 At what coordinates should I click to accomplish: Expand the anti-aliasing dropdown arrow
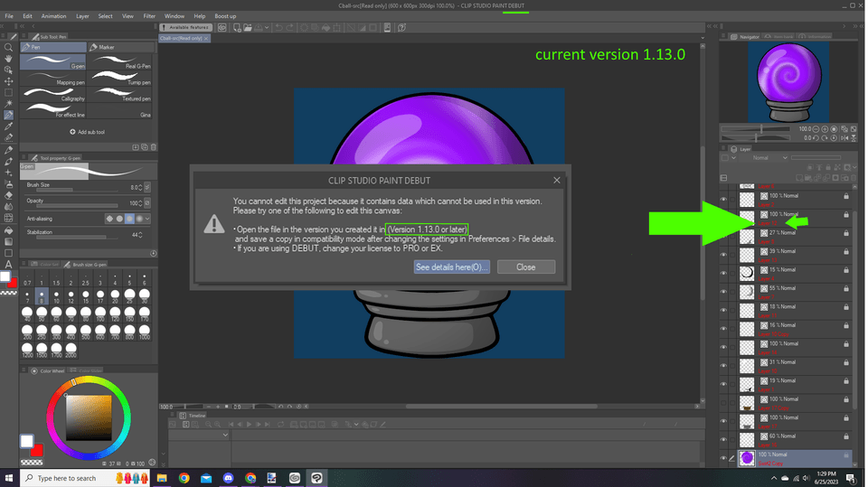click(x=147, y=219)
